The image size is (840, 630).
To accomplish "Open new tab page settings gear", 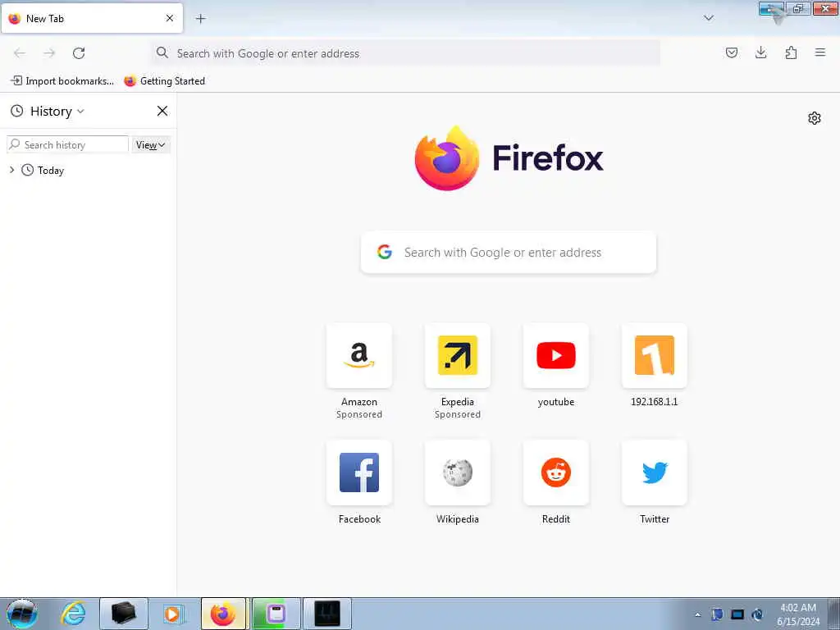I will (815, 118).
